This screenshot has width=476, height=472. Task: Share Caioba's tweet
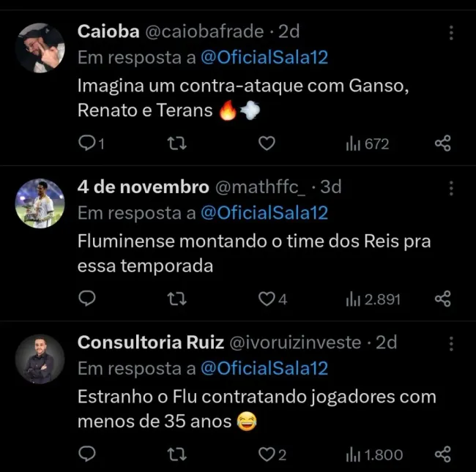(x=442, y=143)
